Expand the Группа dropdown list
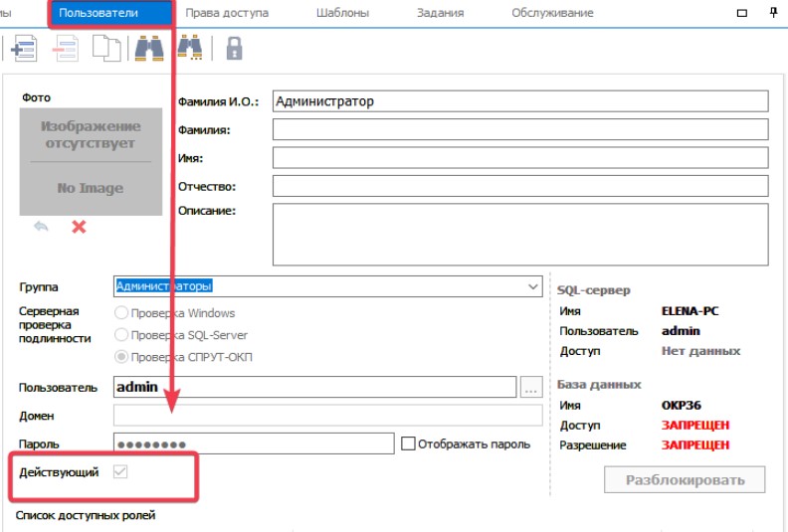This screenshot has width=788, height=532. [533, 286]
